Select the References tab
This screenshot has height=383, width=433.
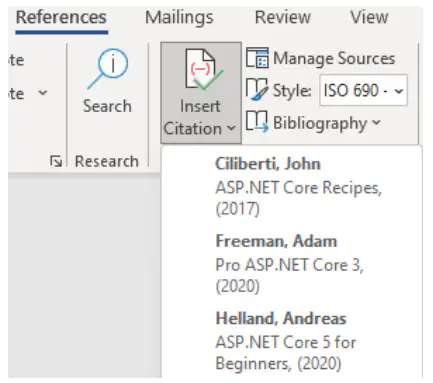click(x=61, y=17)
